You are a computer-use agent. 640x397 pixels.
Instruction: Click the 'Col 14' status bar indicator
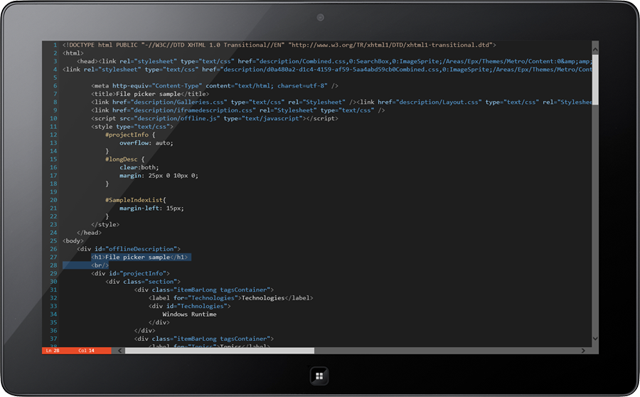[x=86, y=350]
